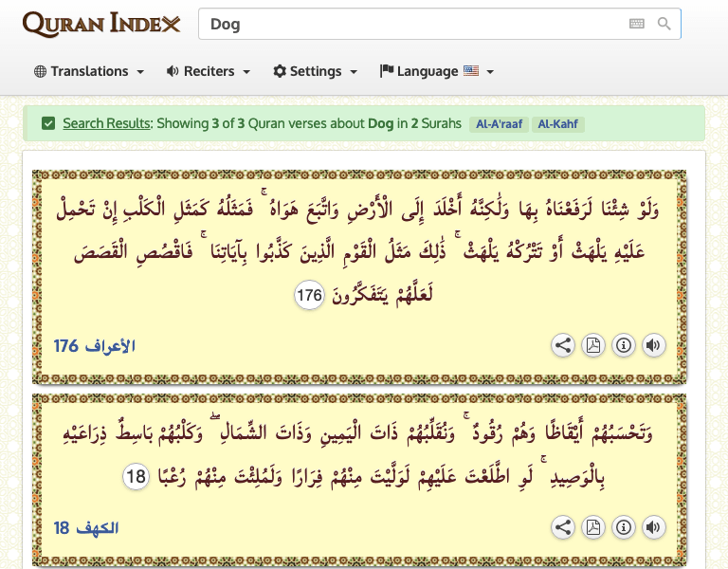The height and width of the screenshot is (569, 728).
Task: Click the search magnifier icon
Action: (x=664, y=24)
